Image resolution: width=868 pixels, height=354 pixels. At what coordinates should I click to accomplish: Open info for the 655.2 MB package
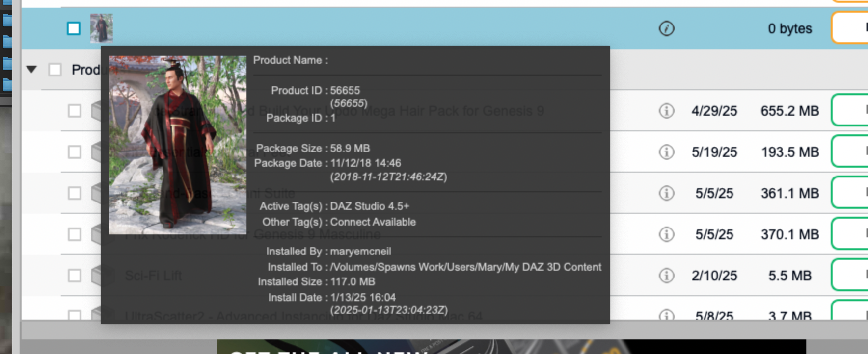(x=666, y=111)
